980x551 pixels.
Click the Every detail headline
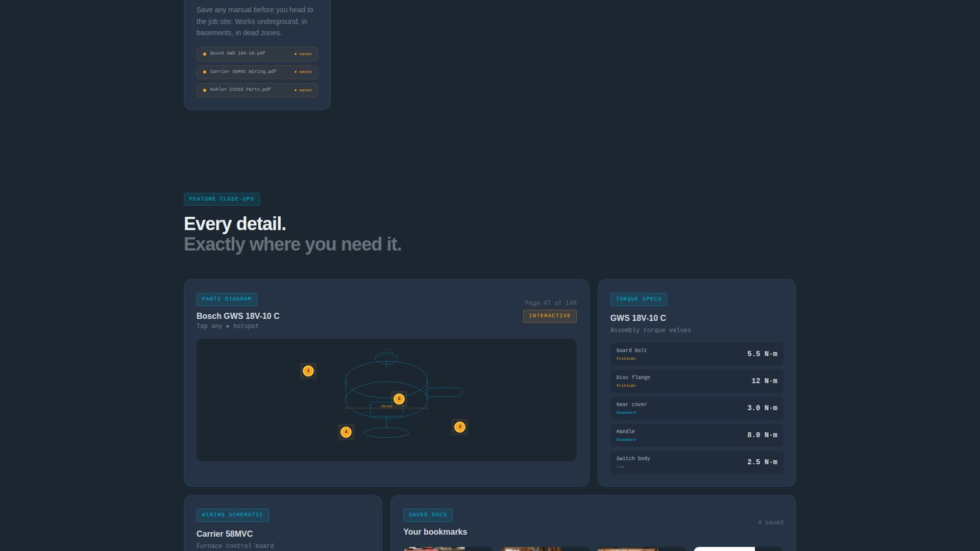[235, 224]
